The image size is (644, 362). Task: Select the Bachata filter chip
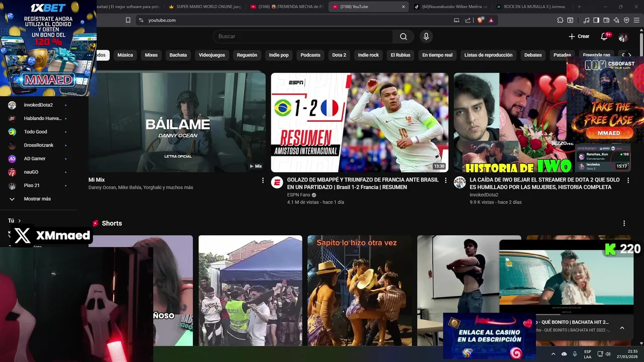point(178,55)
